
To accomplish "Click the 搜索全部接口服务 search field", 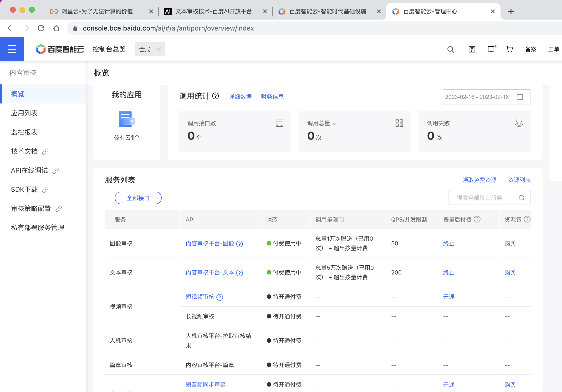I will point(490,198).
